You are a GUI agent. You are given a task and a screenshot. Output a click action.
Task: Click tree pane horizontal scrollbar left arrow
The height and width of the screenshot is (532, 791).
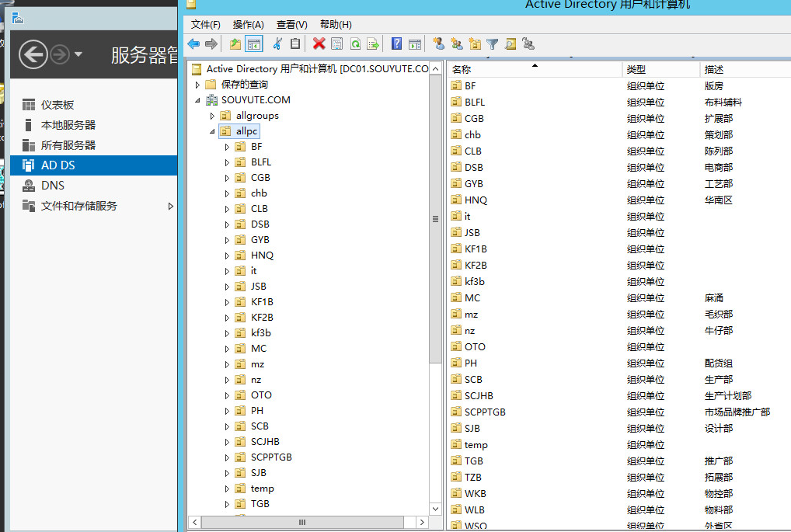pyautogui.click(x=195, y=523)
